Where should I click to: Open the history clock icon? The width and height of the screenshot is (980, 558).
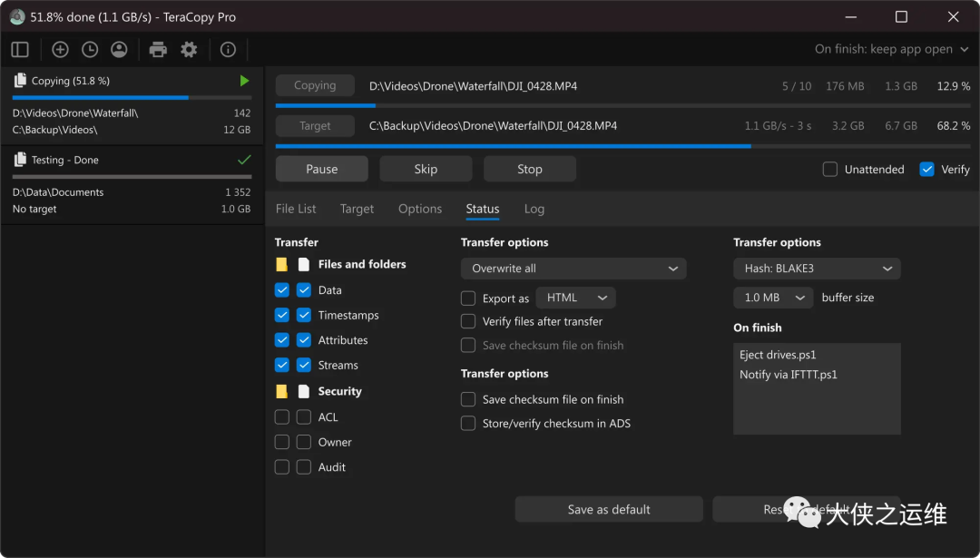click(90, 50)
